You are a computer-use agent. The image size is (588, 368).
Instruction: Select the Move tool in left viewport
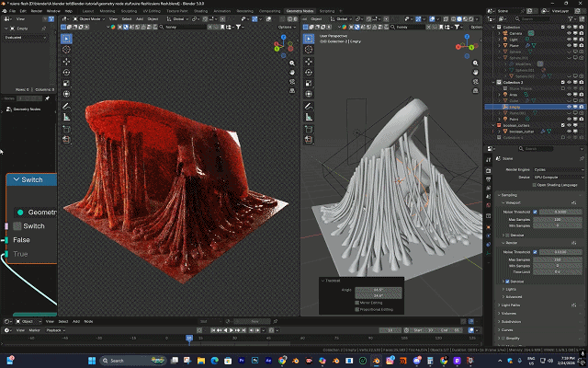click(x=67, y=61)
